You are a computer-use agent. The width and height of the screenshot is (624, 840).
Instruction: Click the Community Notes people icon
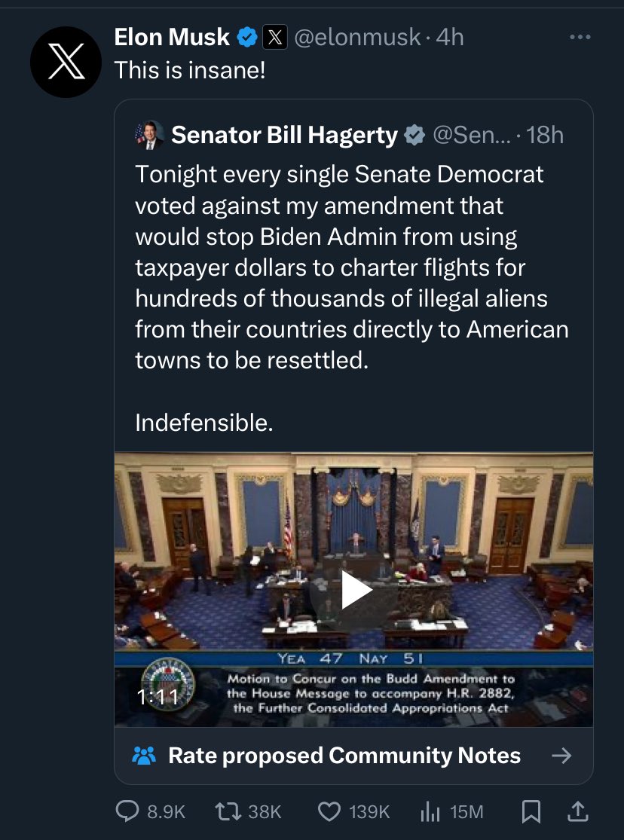pyautogui.click(x=144, y=756)
